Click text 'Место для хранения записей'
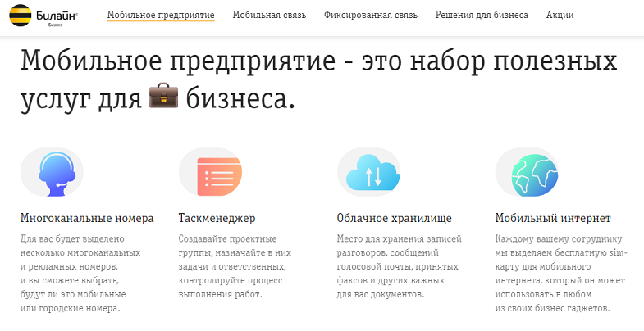The height and width of the screenshot is (331, 644). [400, 238]
